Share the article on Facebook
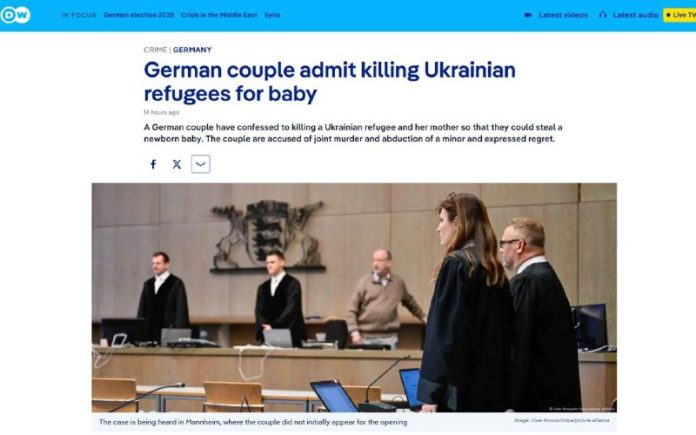Viewport: 696px width, 435px height. click(x=153, y=164)
